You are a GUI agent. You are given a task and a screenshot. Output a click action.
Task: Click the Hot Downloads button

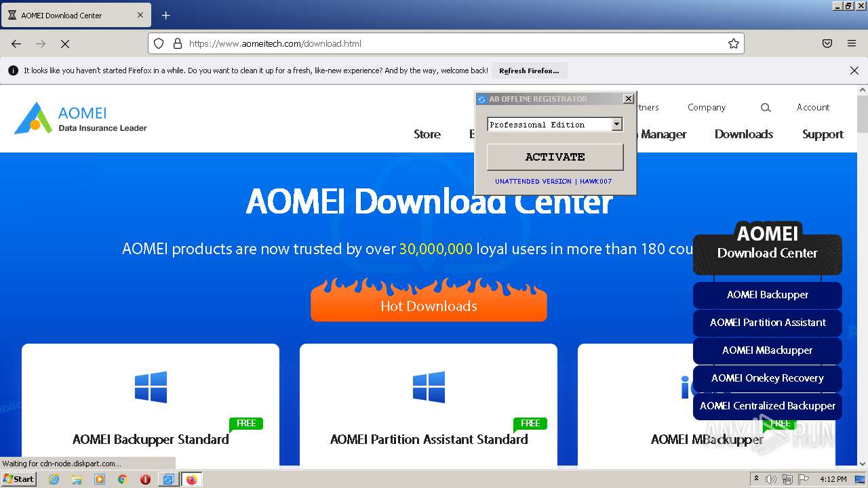click(x=429, y=300)
